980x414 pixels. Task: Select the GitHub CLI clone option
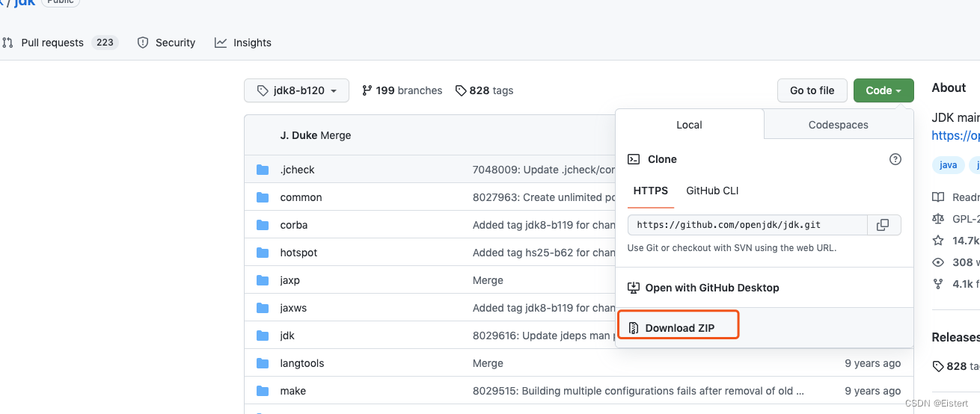pyautogui.click(x=712, y=191)
